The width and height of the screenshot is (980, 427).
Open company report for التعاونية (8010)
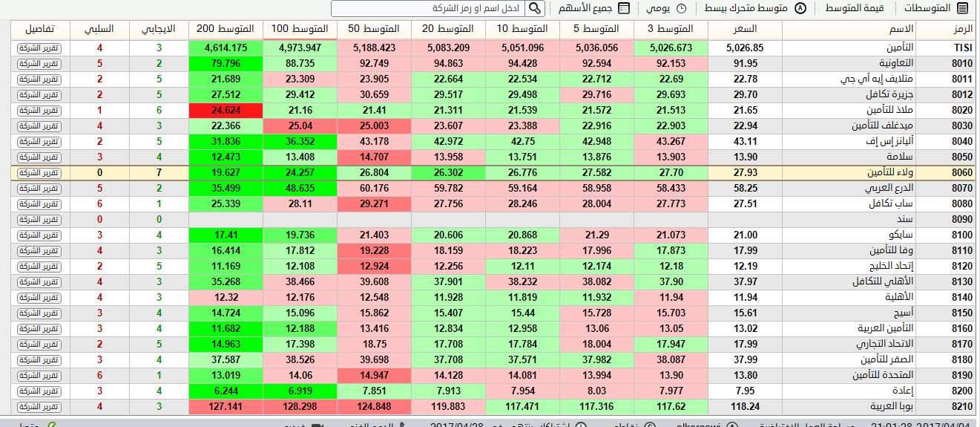[40, 64]
